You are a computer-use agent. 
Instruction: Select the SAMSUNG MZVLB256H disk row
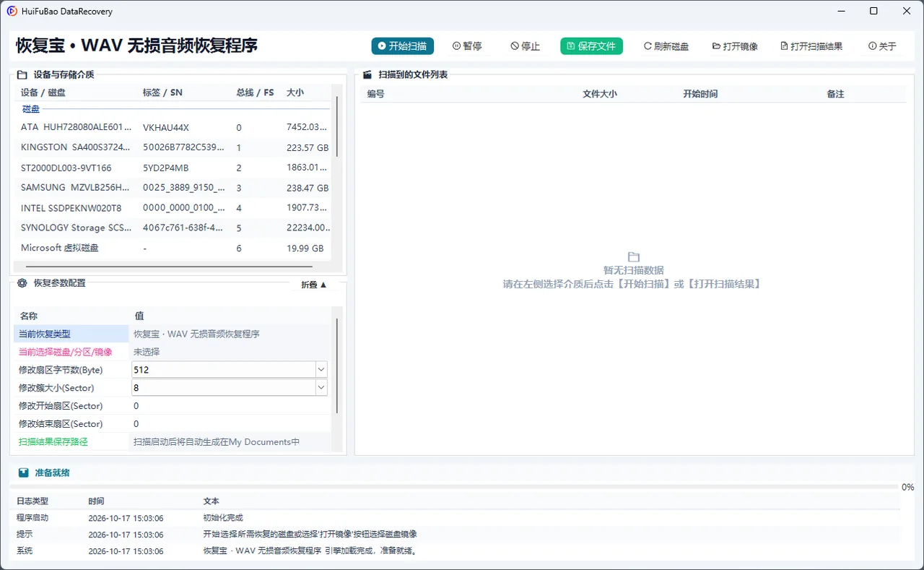(x=173, y=188)
